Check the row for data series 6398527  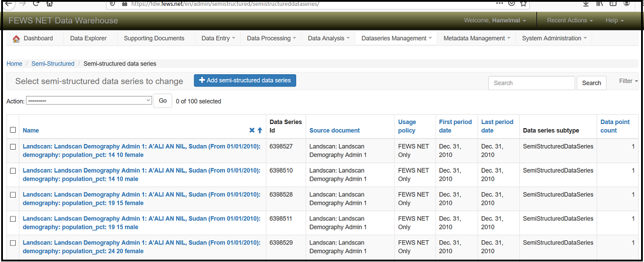[13, 147]
